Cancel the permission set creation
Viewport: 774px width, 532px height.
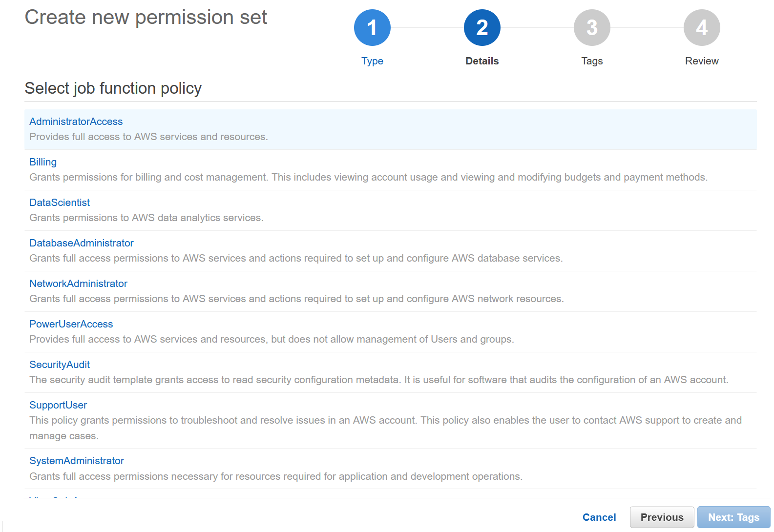tap(599, 517)
